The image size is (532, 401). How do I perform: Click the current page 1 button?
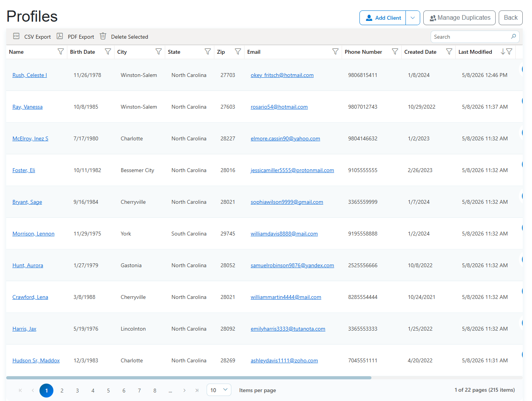[46, 391]
